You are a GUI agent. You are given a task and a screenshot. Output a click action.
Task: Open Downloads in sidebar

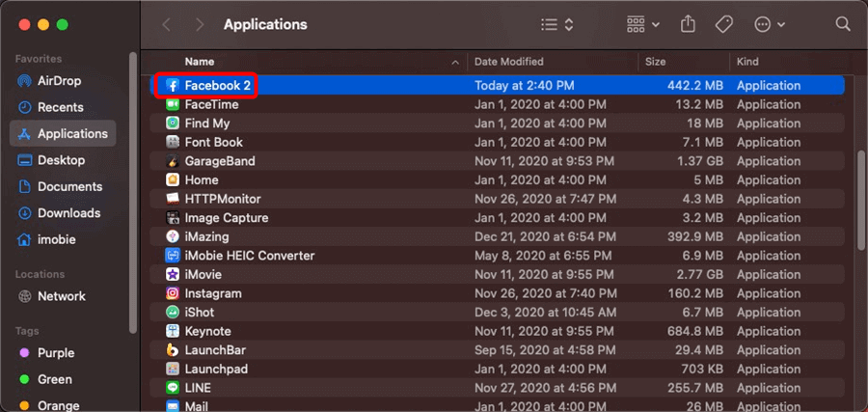pyautogui.click(x=68, y=213)
